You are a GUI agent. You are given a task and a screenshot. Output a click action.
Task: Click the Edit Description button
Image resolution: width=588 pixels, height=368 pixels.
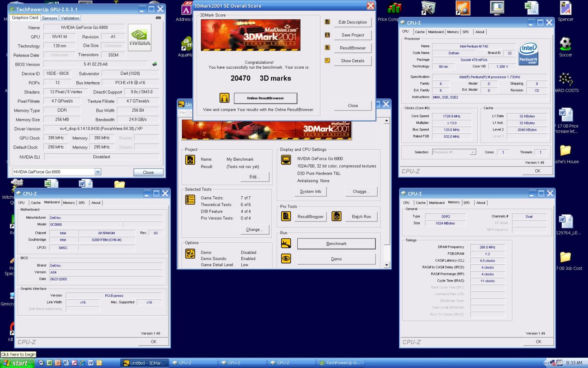[353, 22]
